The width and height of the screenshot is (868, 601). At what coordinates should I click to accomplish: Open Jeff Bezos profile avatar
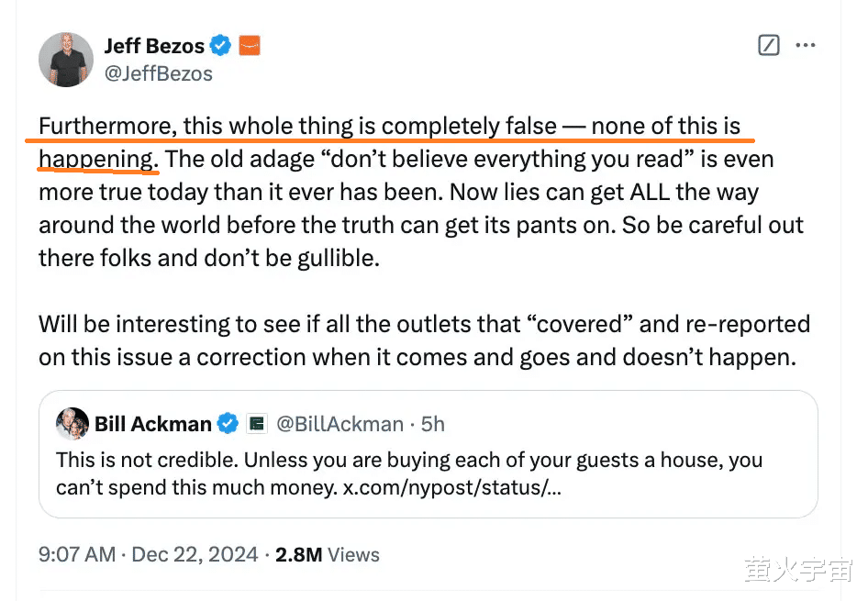[x=66, y=60]
